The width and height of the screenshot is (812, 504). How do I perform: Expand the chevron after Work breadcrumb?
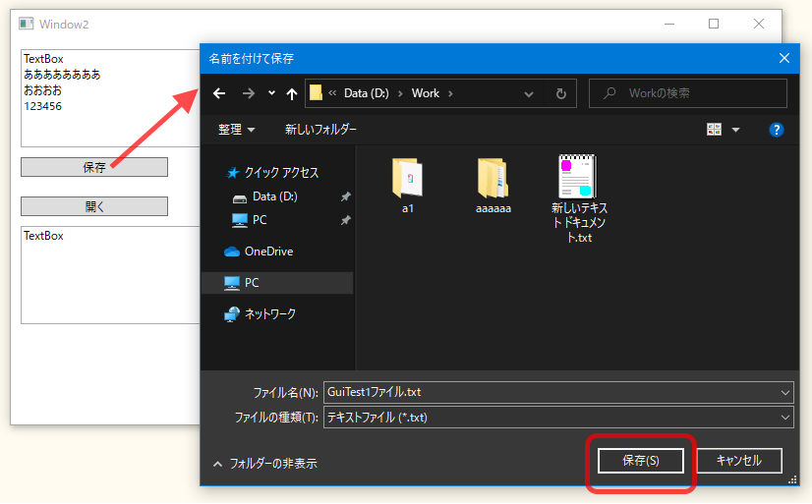(450, 93)
